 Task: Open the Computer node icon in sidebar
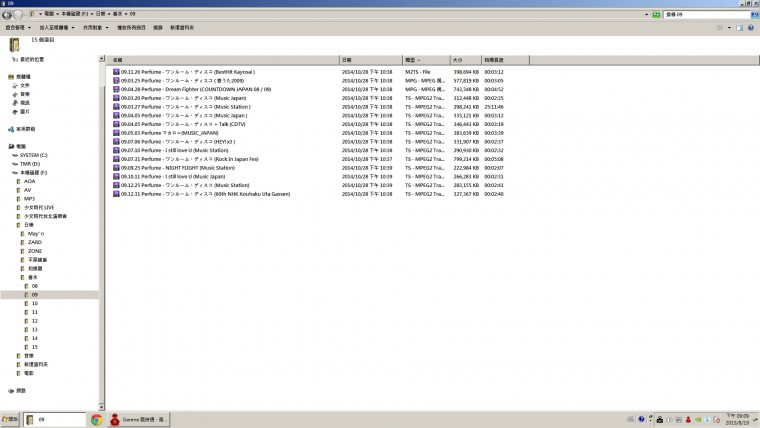point(11,146)
